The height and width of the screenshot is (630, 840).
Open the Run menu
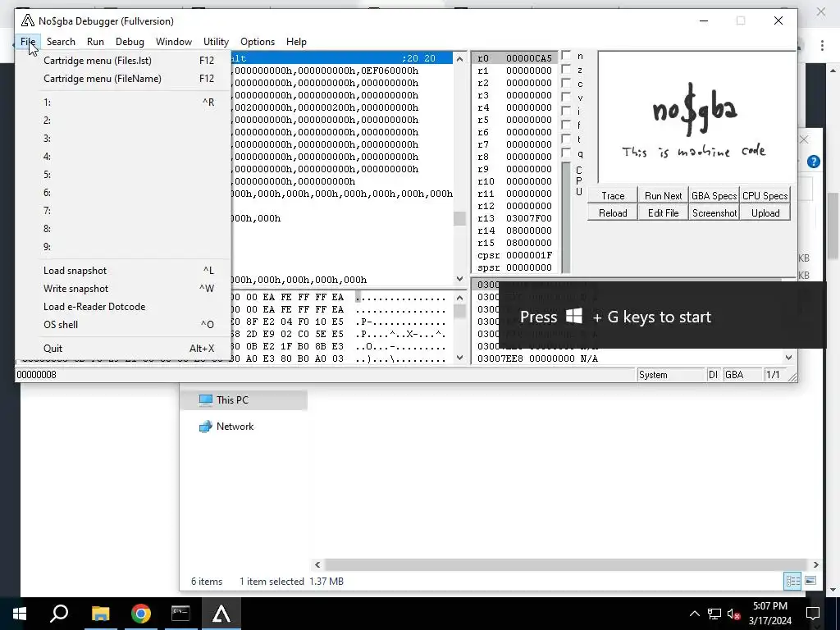click(95, 42)
